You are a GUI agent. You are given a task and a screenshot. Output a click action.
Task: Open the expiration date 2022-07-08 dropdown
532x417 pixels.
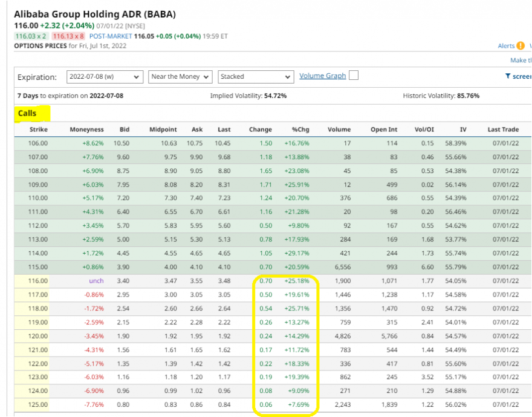[103, 77]
